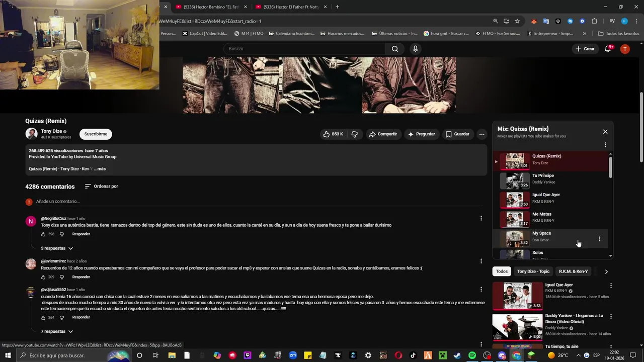Click the YouTube search input field

(304, 49)
